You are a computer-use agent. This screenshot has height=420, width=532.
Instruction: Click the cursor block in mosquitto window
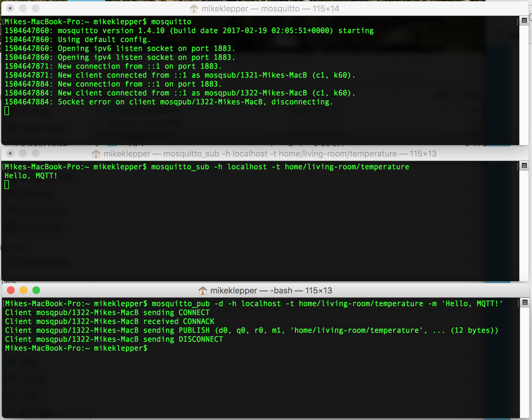click(x=7, y=111)
